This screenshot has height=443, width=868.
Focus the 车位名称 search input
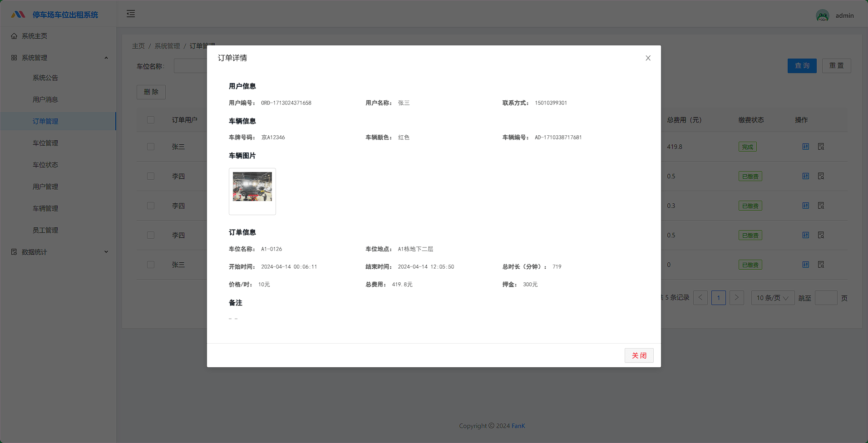coord(191,66)
